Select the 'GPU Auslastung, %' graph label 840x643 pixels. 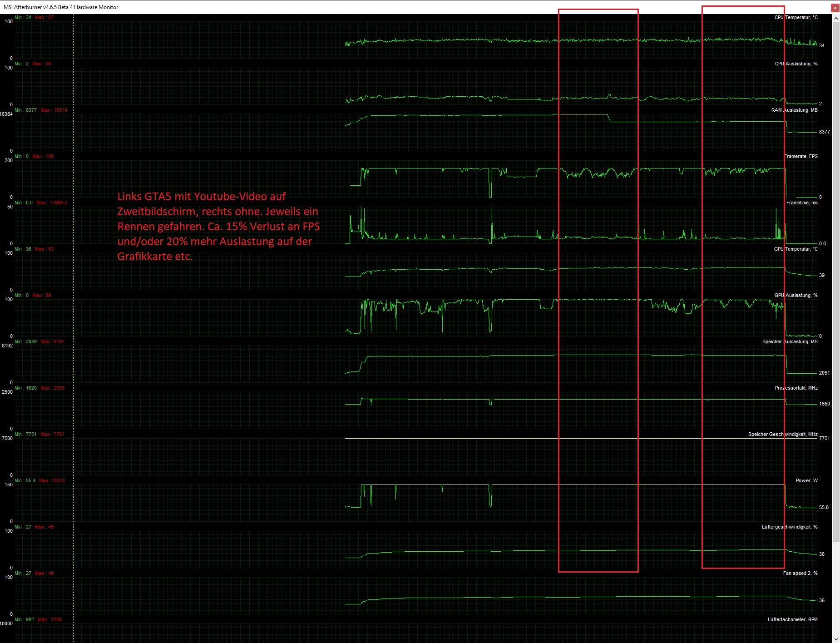click(796, 295)
